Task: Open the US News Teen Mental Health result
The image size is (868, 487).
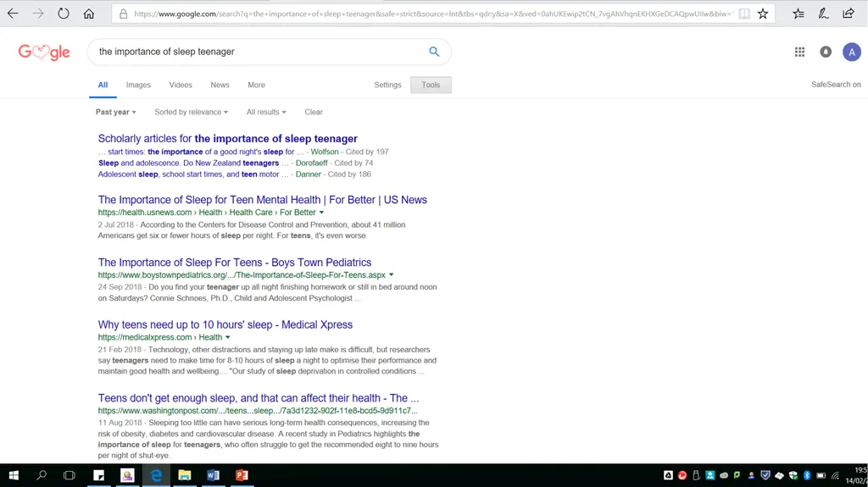Action: click(263, 200)
